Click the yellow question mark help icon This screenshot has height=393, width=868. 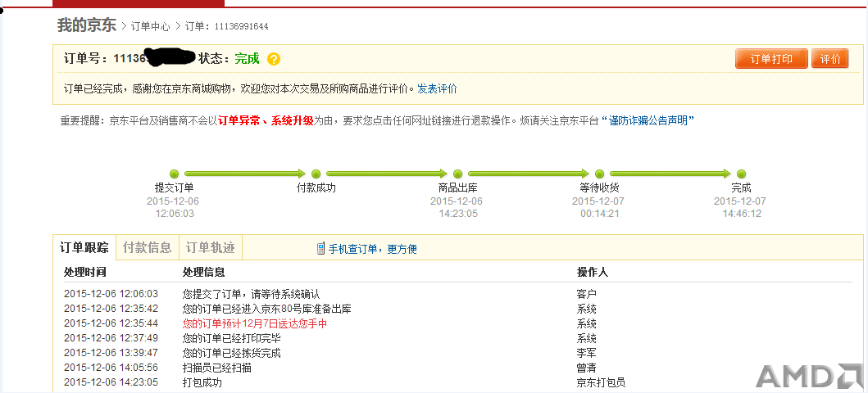tap(274, 59)
